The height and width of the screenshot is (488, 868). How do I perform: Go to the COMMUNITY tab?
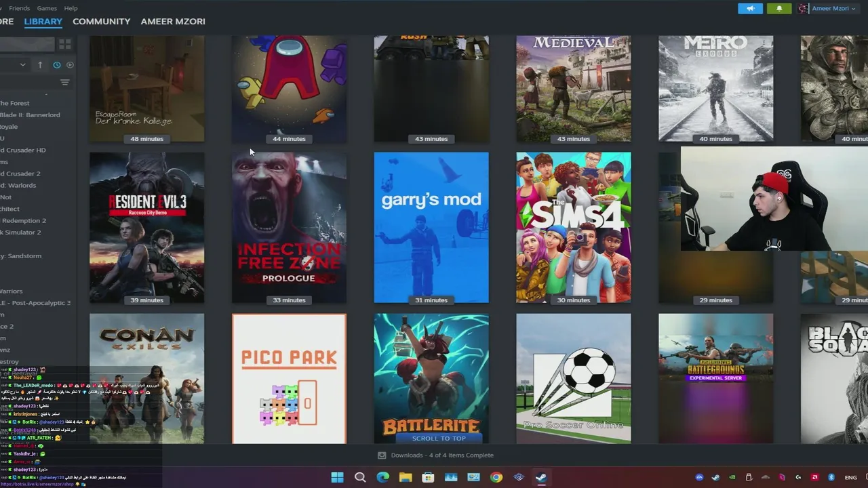(x=101, y=21)
